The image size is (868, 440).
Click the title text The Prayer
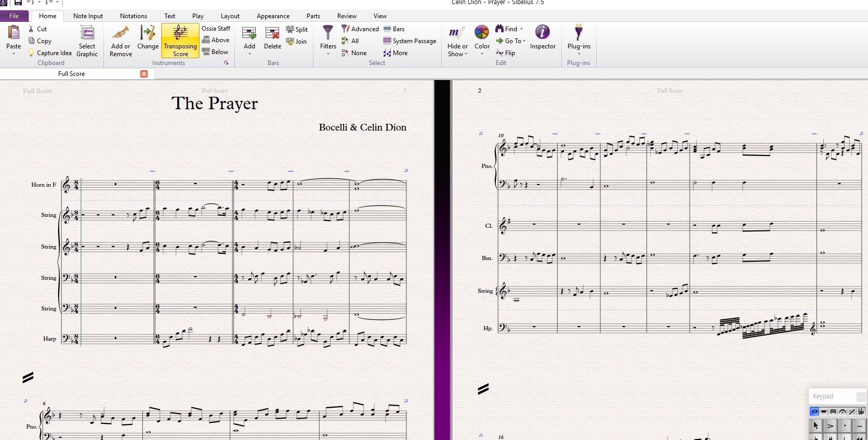pyautogui.click(x=215, y=103)
